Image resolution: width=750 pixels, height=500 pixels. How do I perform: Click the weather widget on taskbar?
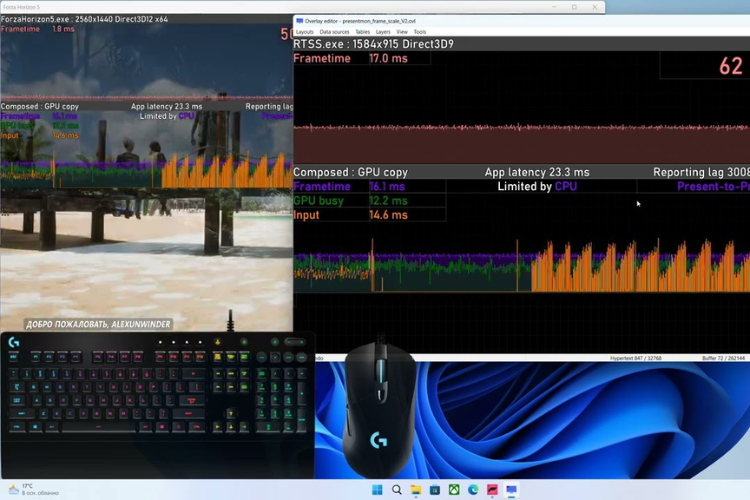point(30,490)
